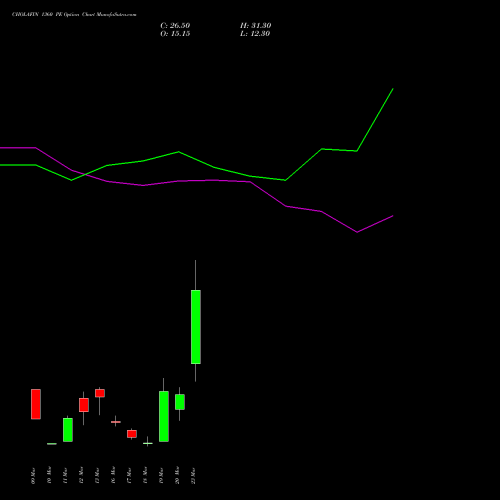Viewport: 500px width, 500px height.
Task: Select the 09 Mar date label
Action: tap(33, 475)
